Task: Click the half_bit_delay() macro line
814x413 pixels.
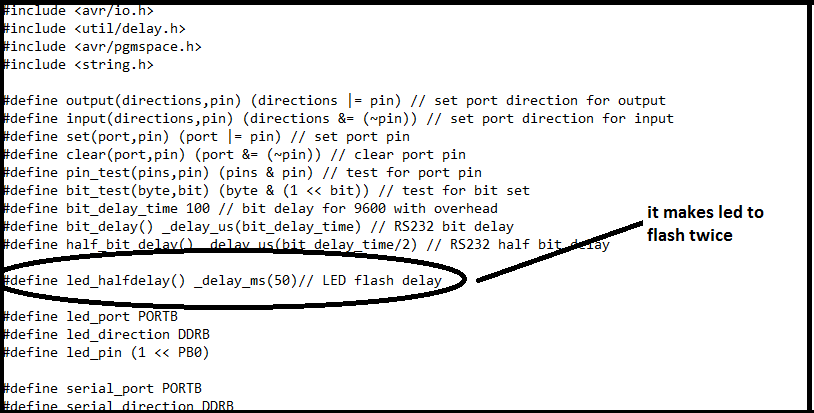Action: tap(307, 244)
